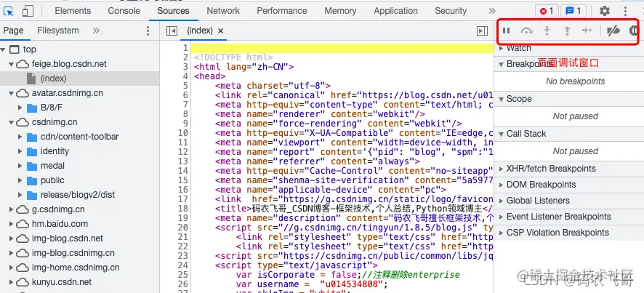The width and height of the screenshot is (644, 293).
Task: Expand the public folder
Action: [x=20, y=180]
